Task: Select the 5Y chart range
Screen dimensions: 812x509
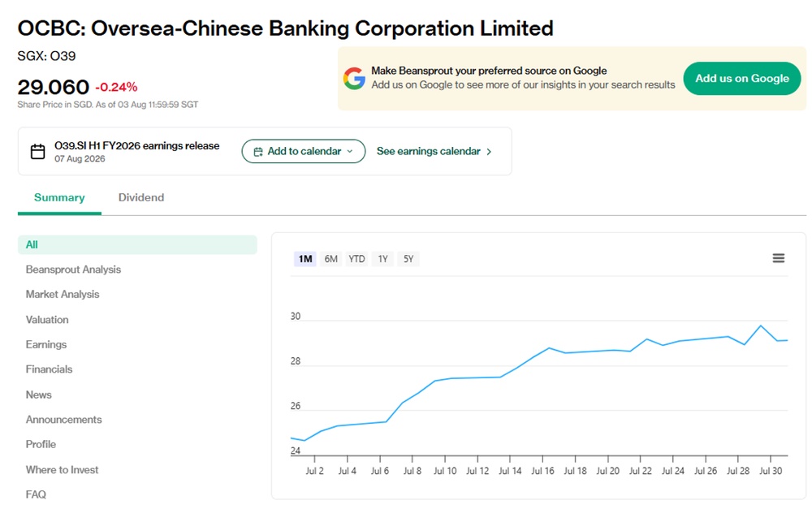Action: (408, 259)
